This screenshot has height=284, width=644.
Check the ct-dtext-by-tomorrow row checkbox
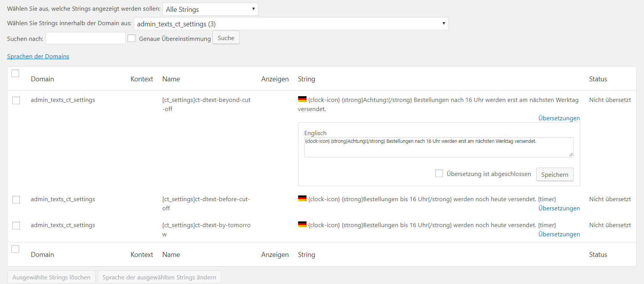coord(16,226)
